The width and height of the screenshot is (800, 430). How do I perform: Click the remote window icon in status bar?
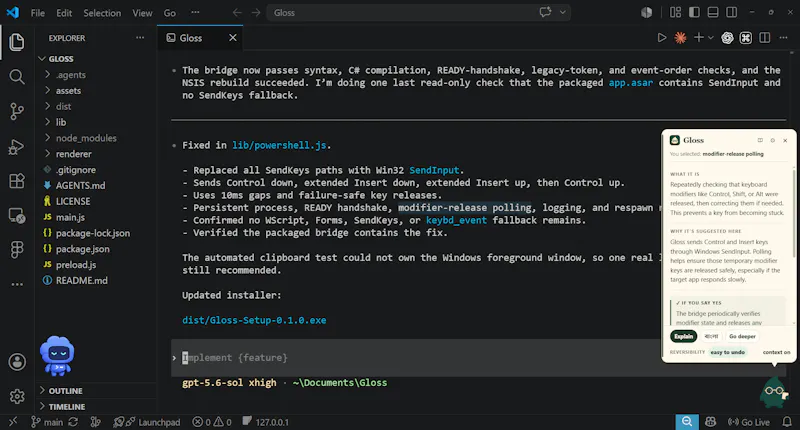13,422
